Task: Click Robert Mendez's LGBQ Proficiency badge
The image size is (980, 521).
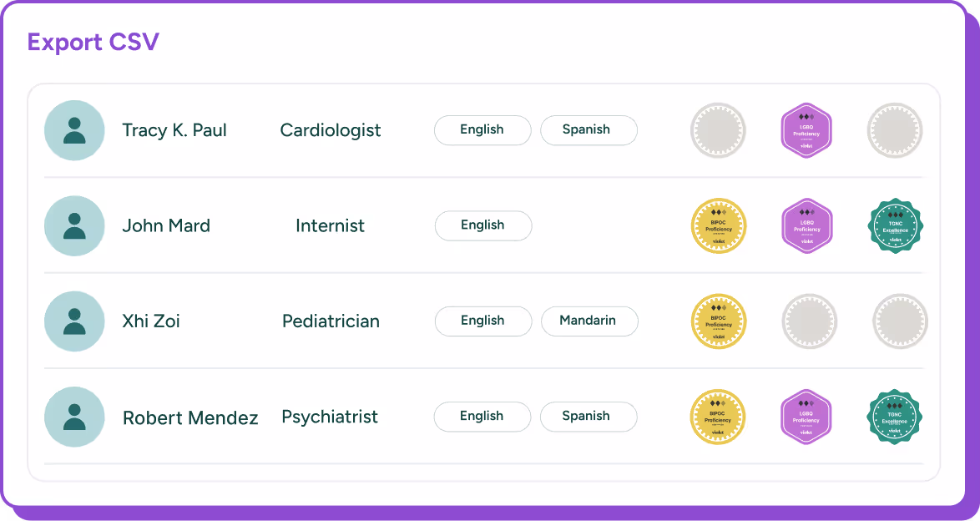Action: pos(806,417)
